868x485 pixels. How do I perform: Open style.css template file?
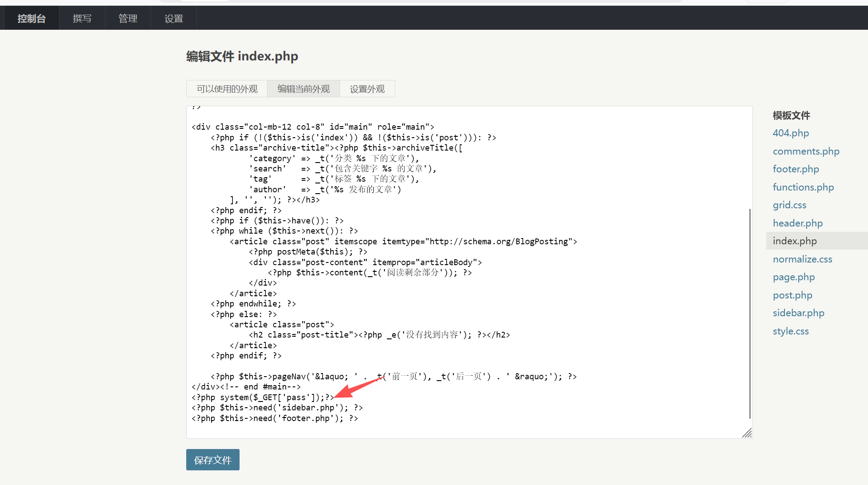tap(791, 331)
